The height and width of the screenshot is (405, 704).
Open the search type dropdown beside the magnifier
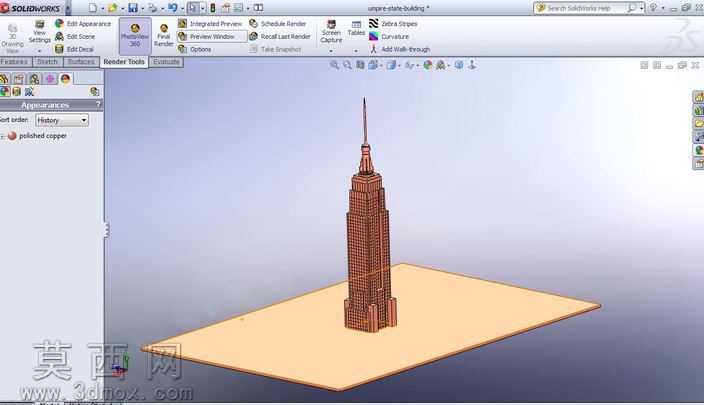tap(641, 8)
